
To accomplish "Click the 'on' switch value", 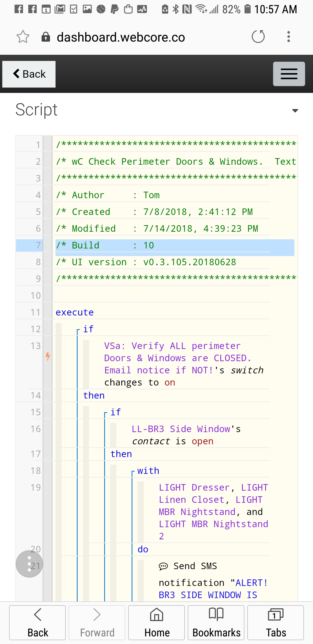I will point(170,382).
